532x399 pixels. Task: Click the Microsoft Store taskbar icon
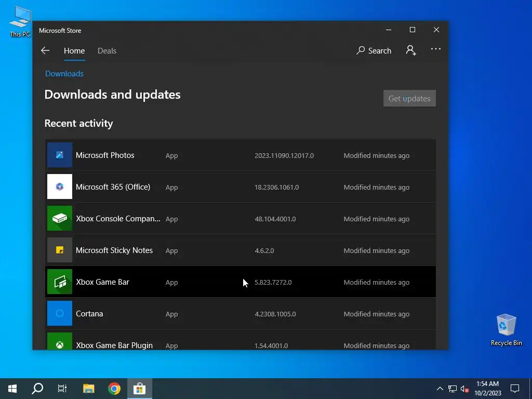139,389
